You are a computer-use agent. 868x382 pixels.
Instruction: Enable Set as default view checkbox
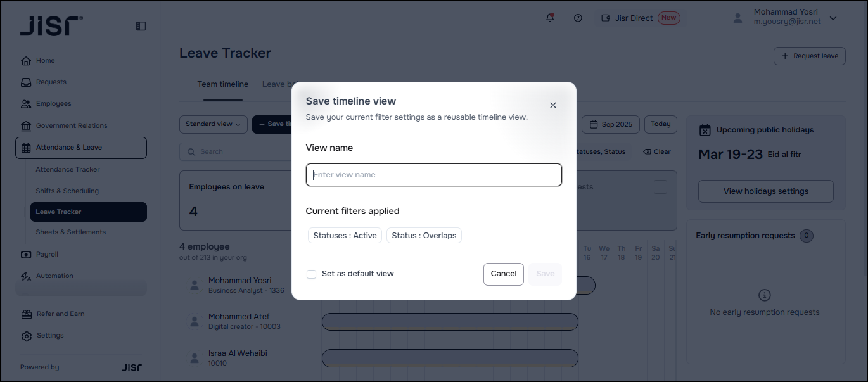[312, 274]
